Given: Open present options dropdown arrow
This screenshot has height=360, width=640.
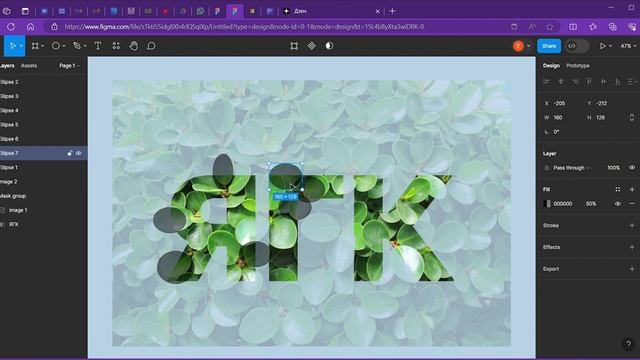Looking at the screenshot, I should click(x=610, y=46).
